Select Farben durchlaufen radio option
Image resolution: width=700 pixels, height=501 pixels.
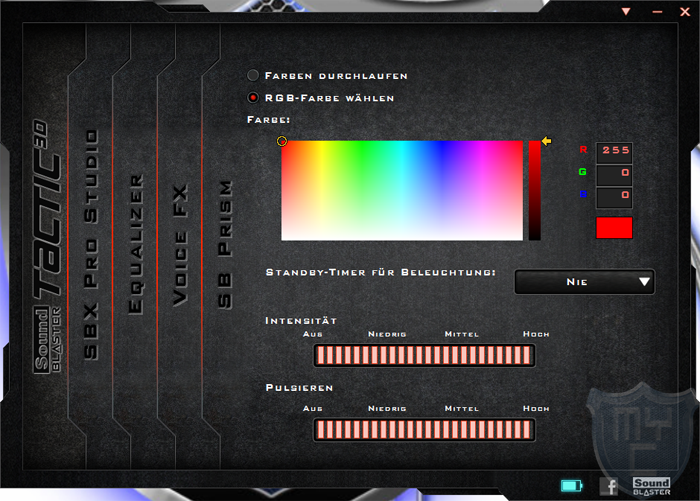point(253,75)
